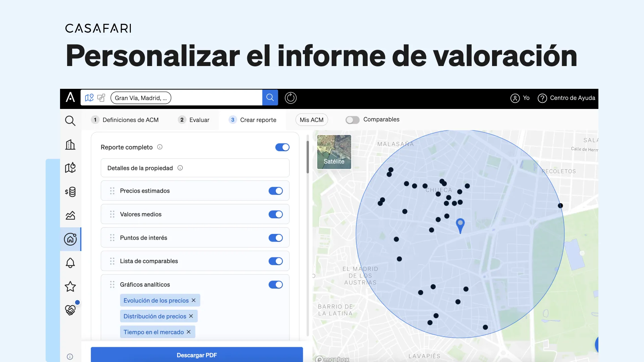Click the blue magnifier search button
The width and height of the screenshot is (644, 362).
point(270,98)
